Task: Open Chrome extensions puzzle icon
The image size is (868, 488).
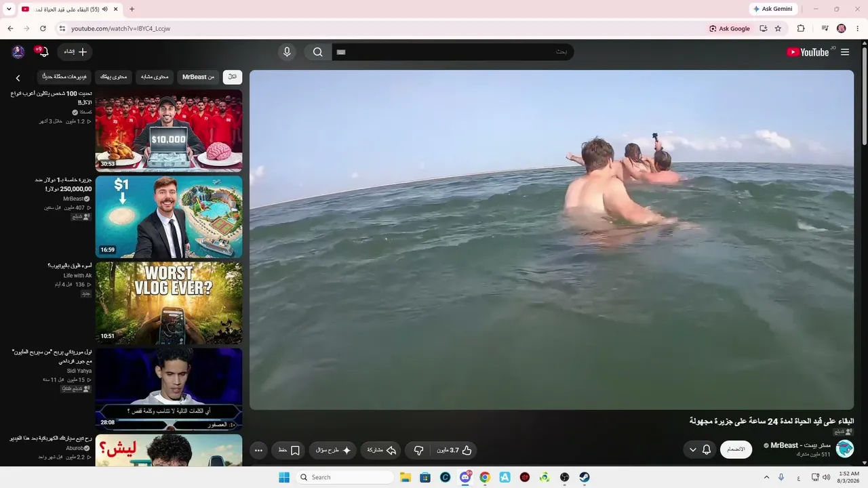Action: (x=801, y=28)
